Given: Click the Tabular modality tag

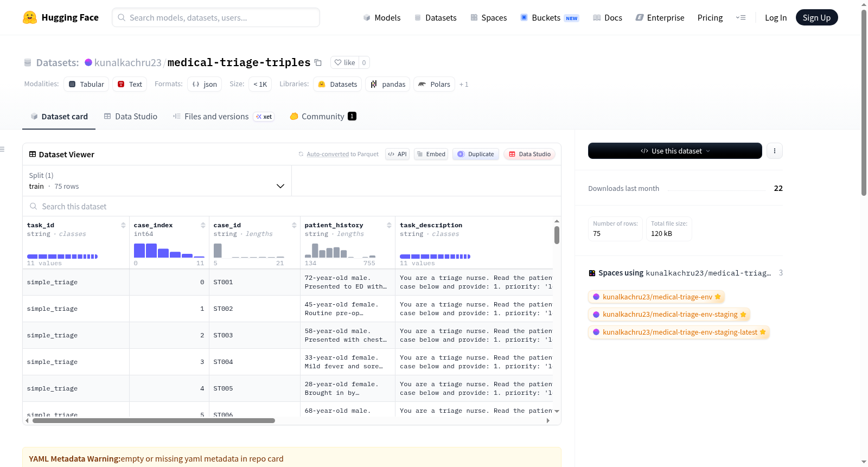Looking at the screenshot, I should (x=86, y=84).
